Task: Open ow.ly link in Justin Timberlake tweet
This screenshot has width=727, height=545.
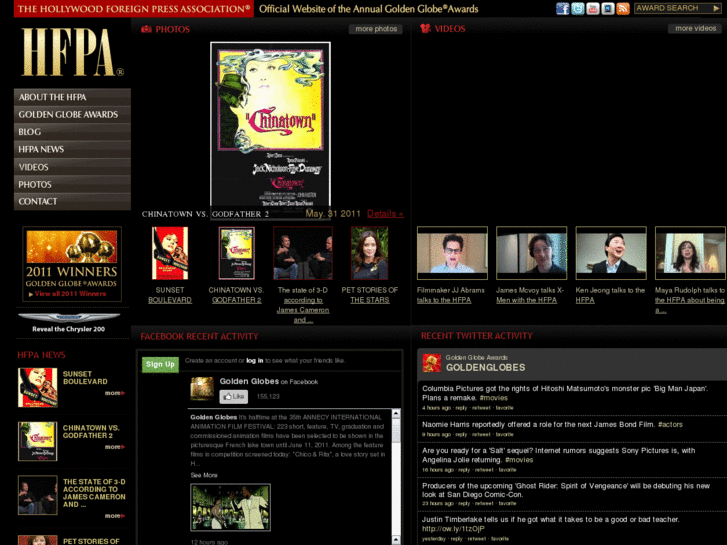Action: point(453,529)
